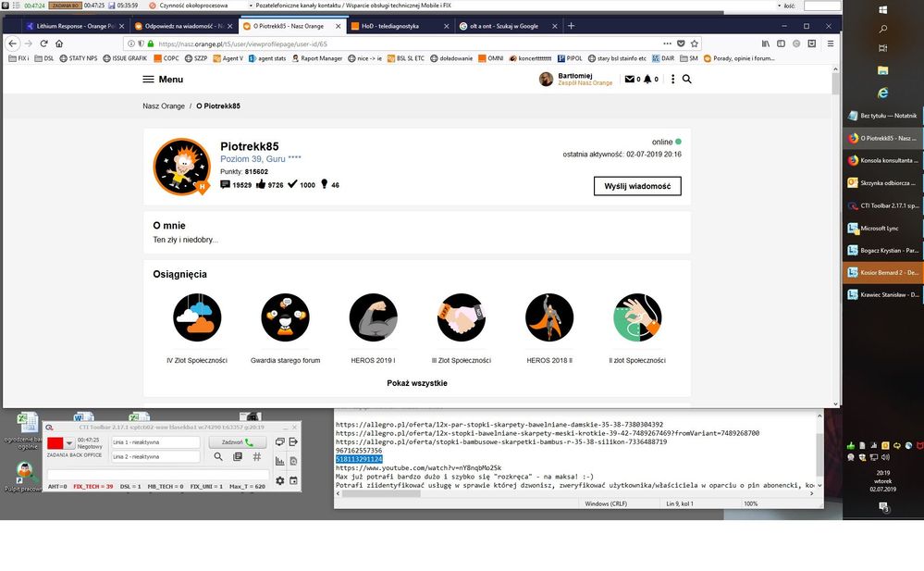Click the CTI Toolbar logout icon

(x=293, y=442)
